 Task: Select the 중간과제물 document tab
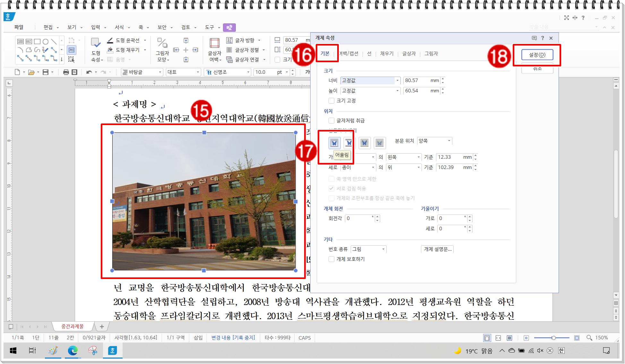point(73,326)
